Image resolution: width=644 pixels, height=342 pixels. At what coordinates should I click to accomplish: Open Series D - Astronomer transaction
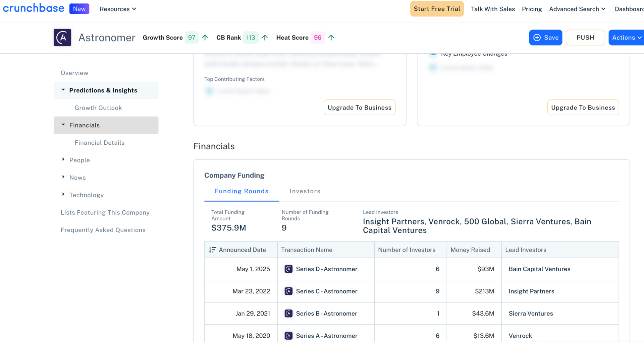[x=327, y=269]
